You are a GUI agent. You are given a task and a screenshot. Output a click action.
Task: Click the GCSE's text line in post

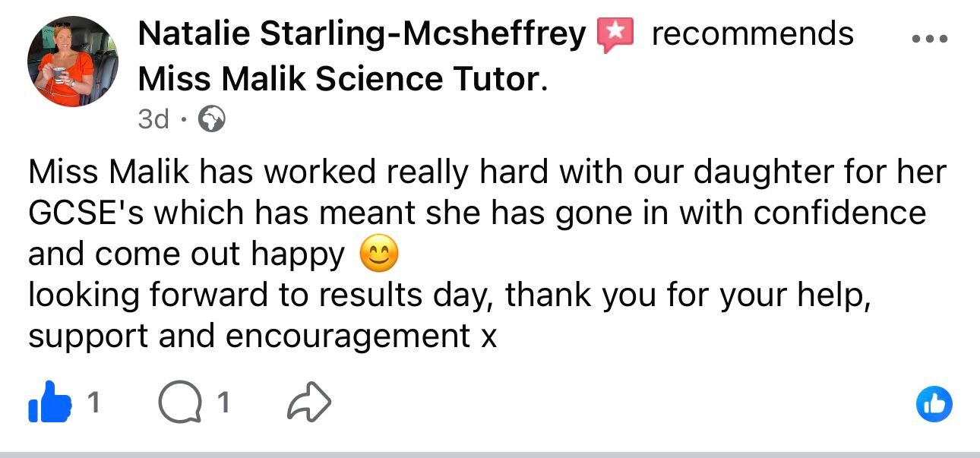(x=477, y=213)
